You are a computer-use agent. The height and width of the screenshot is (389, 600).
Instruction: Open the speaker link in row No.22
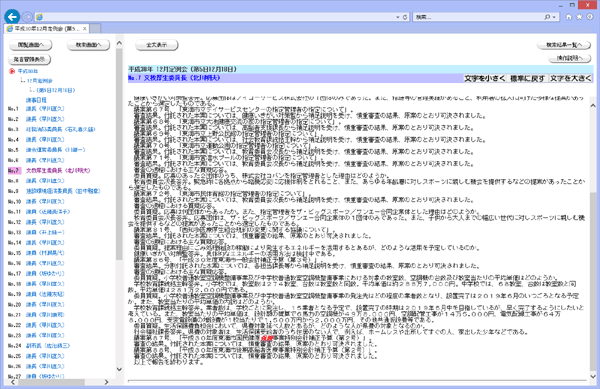pos(45,326)
